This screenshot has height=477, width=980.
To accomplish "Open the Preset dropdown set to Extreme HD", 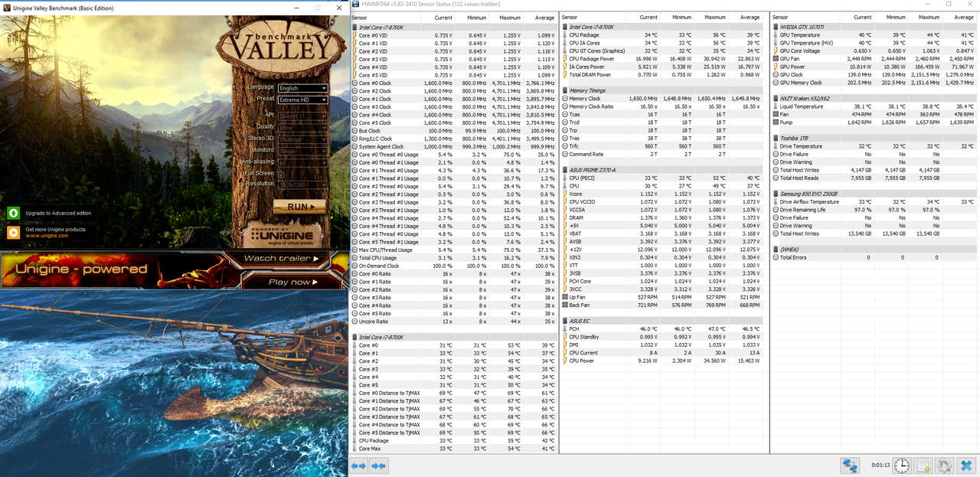I will pos(302,100).
